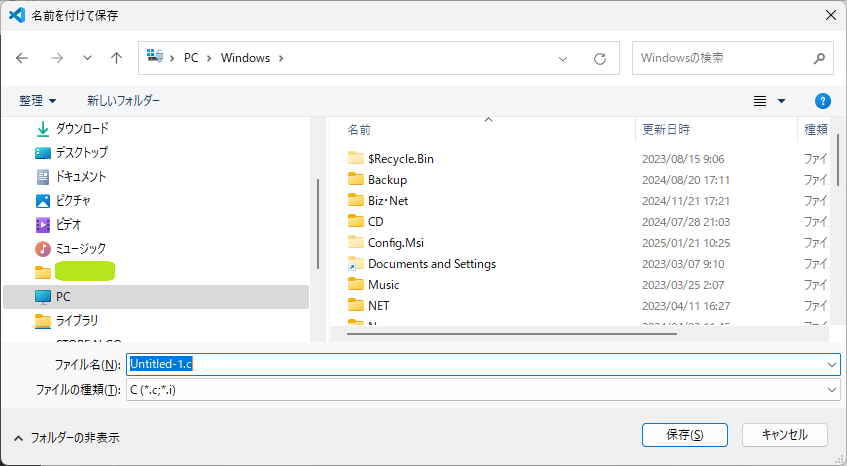Select ビデオ in navigation pane
Screen dimensions: 847x466
[x=68, y=225]
